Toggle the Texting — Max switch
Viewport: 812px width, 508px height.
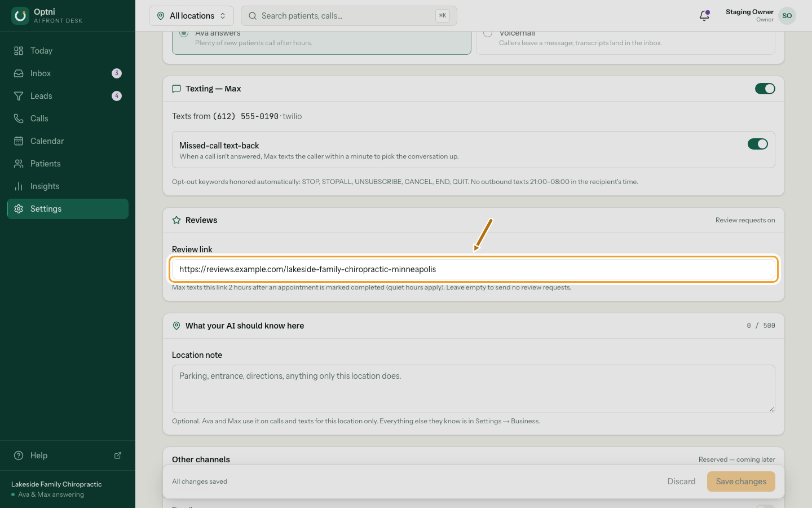pyautogui.click(x=765, y=89)
